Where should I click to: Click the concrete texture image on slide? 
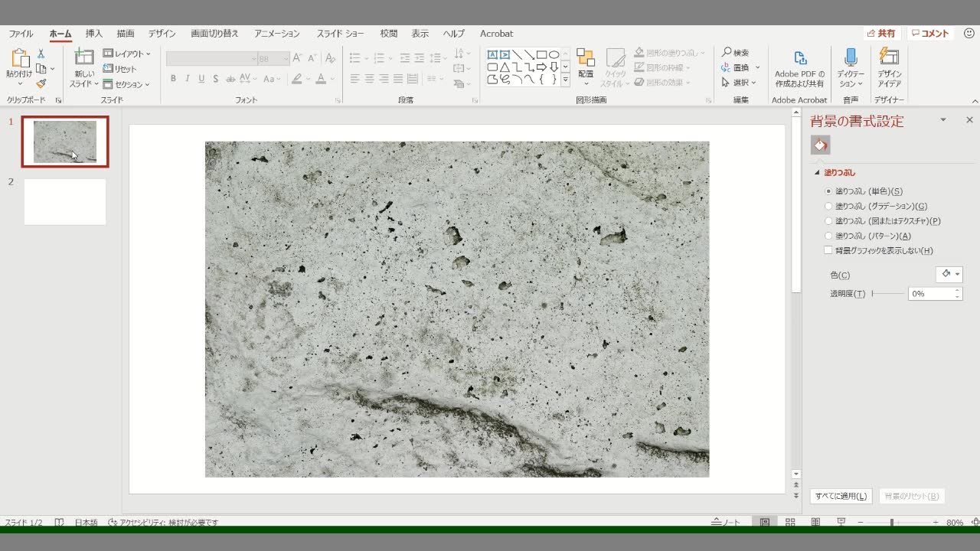(x=457, y=309)
